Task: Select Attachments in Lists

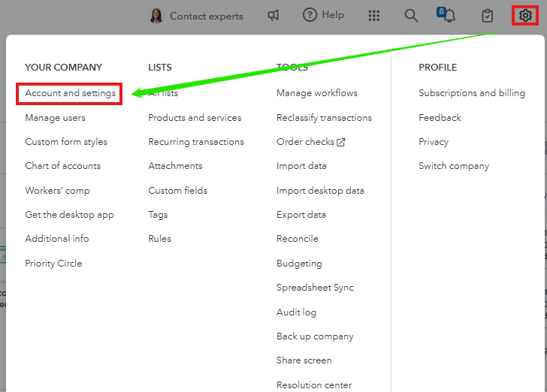Action: coord(175,166)
